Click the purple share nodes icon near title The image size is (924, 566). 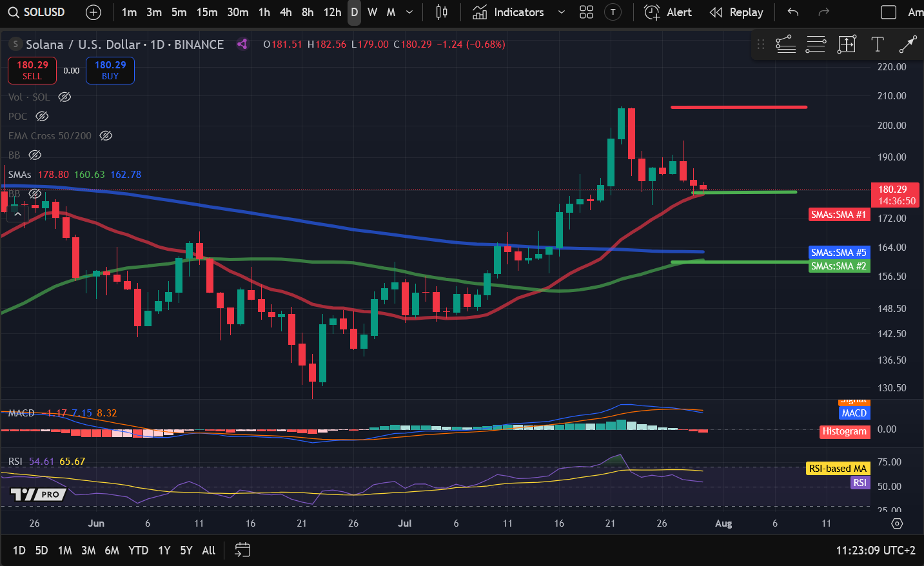(242, 44)
